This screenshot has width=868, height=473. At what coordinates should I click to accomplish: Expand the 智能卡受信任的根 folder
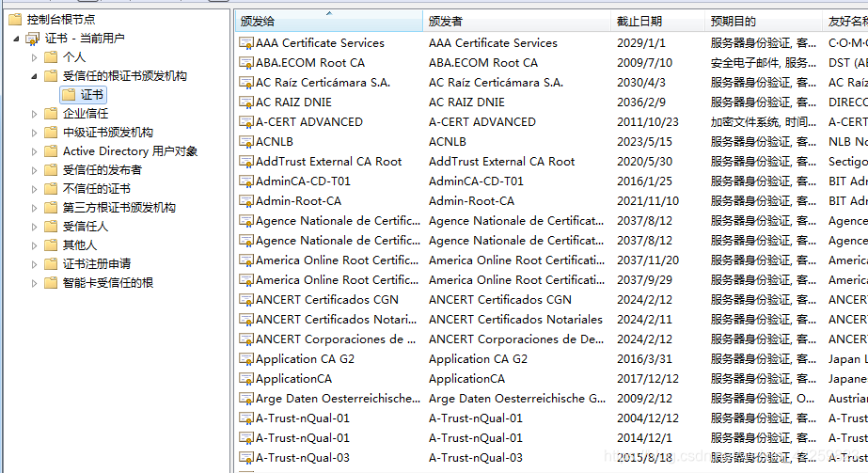34,283
